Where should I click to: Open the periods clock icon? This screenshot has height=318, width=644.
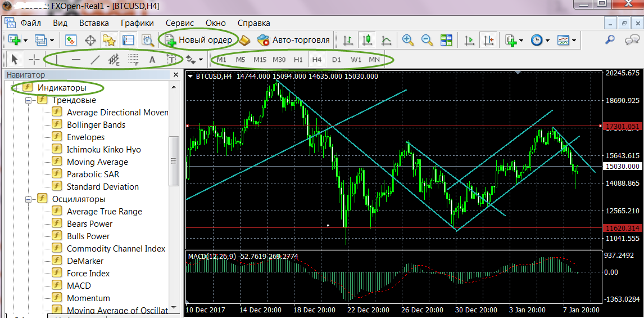(x=537, y=40)
